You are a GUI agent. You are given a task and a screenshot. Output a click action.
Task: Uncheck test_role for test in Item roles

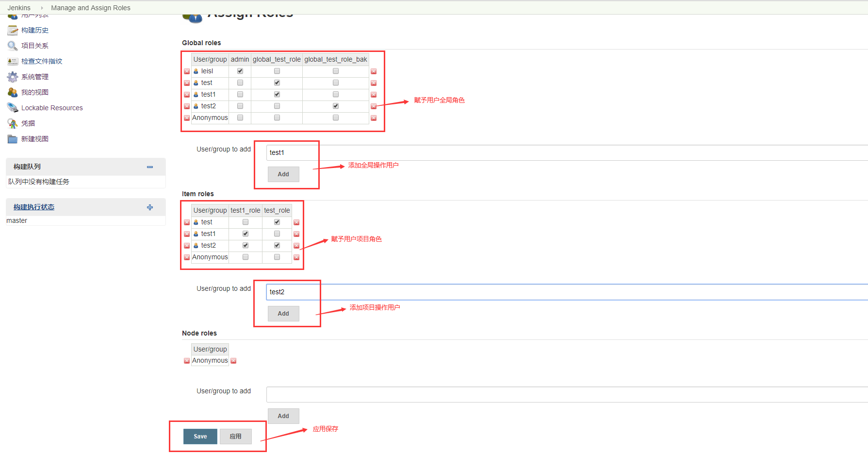point(277,222)
